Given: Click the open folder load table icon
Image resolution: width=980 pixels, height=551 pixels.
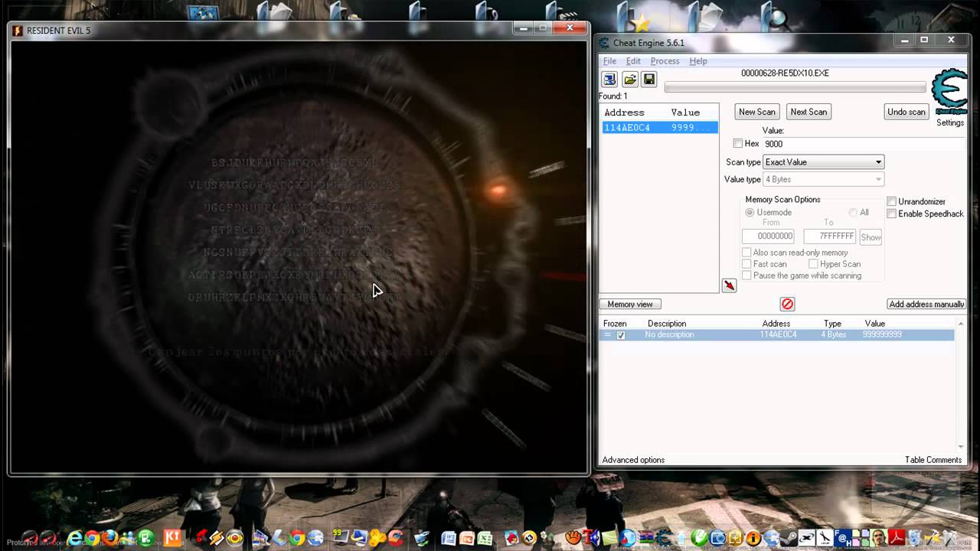Looking at the screenshot, I should tap(629, 79).
